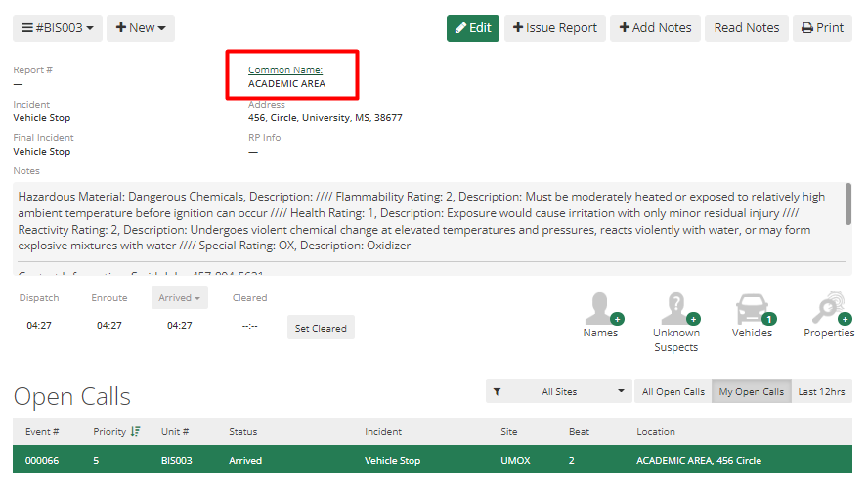Open the Vehicles icon

coord(752,315)
